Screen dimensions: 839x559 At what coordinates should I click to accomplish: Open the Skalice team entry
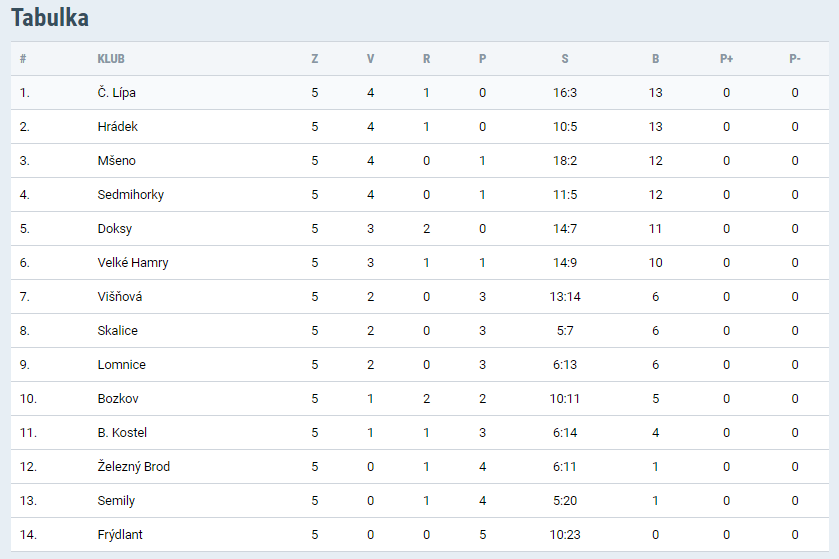click(x=117, y=331)
